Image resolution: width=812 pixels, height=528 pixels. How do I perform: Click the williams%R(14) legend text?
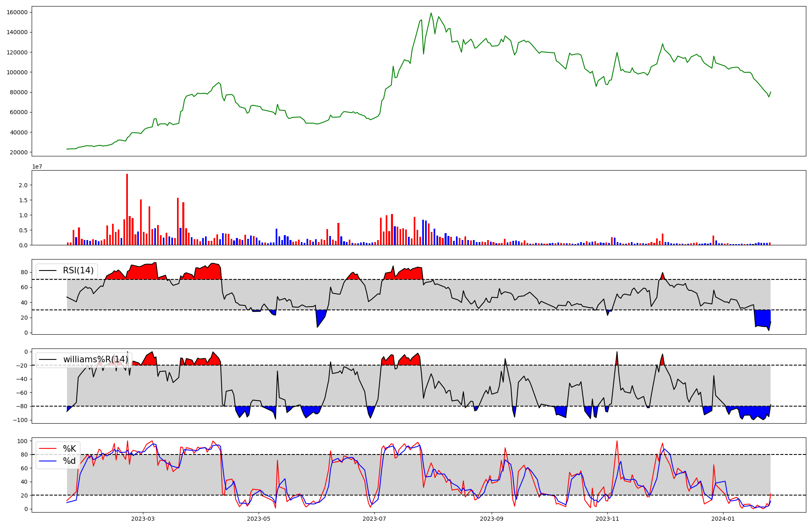click(95, 359)
